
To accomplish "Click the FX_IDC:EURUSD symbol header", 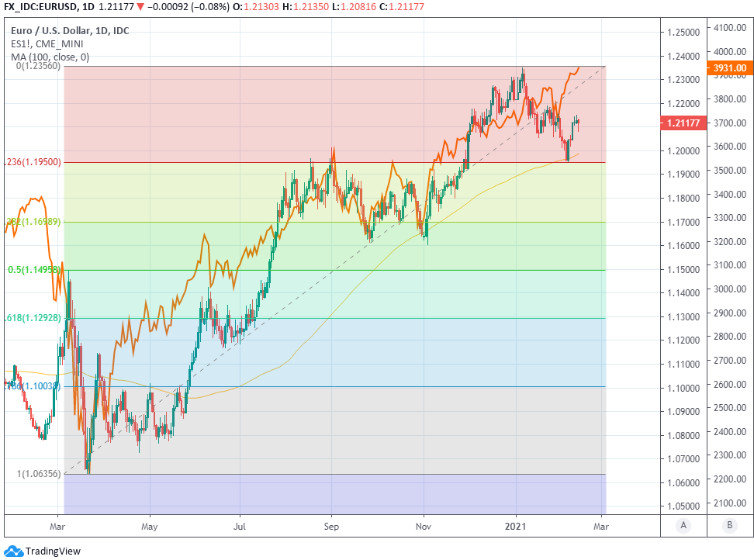I will 40,5.
